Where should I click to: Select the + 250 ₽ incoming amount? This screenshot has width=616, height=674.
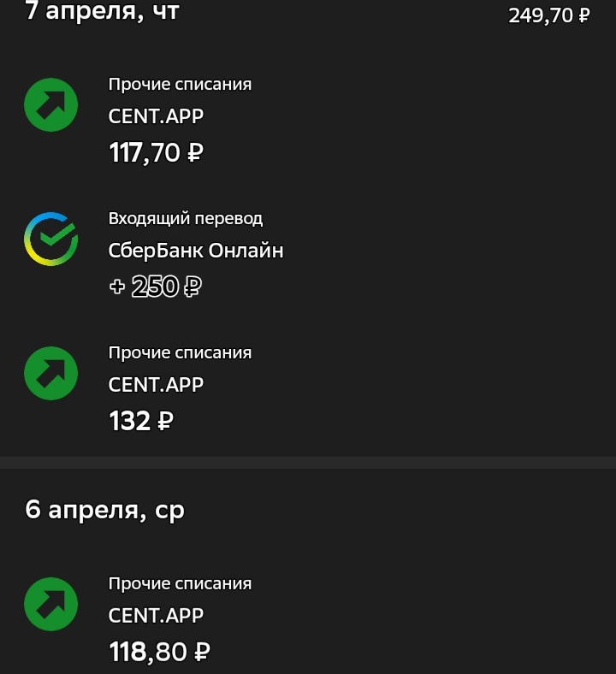point(155,287)
